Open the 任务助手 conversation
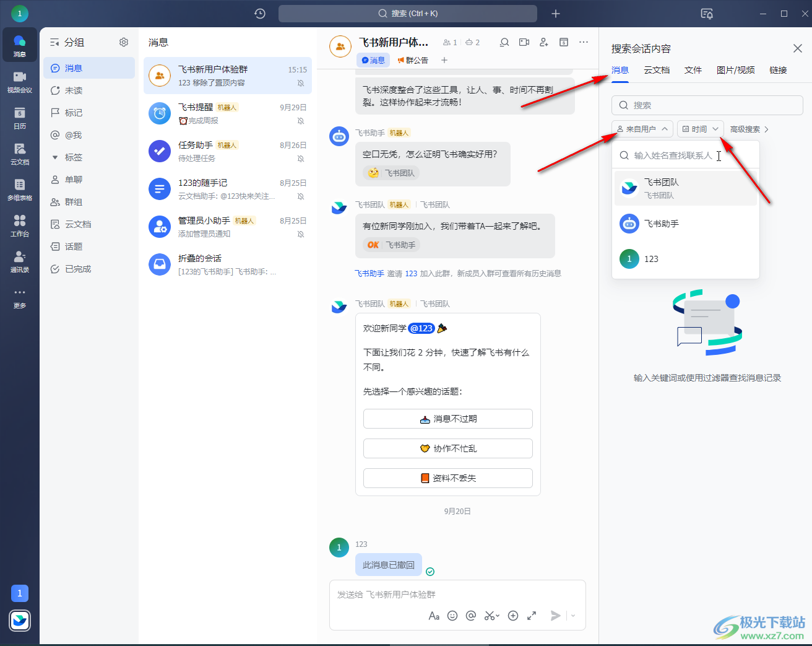 (x=228, y=151)
